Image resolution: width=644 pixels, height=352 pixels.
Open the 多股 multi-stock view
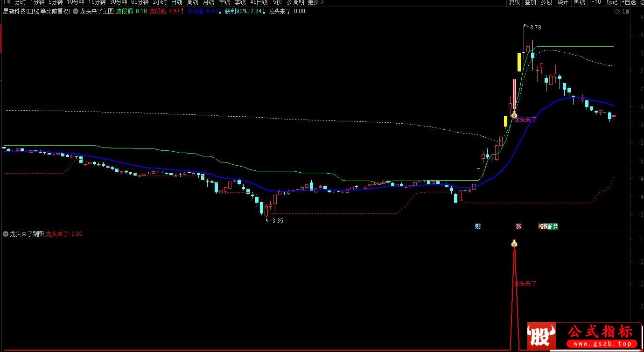(x=546, y=2)
